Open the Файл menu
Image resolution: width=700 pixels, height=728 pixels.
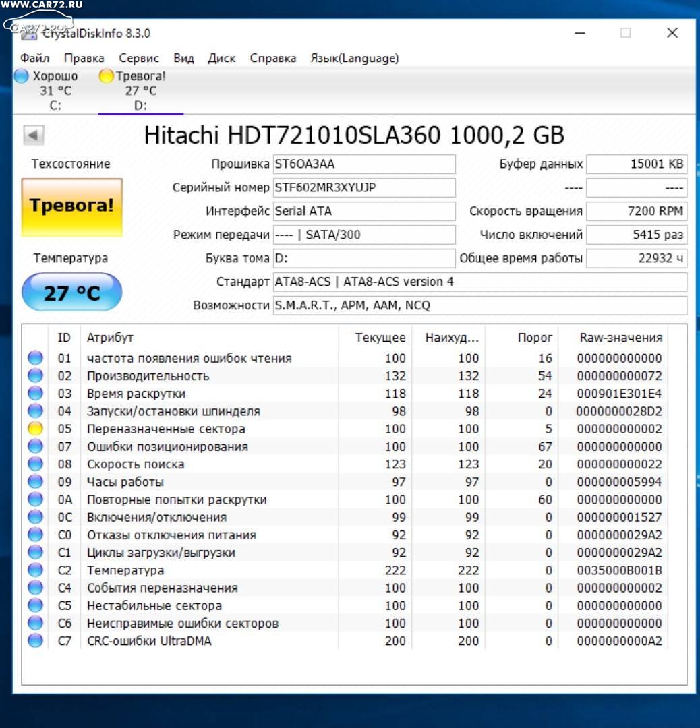click(x=35, y=58)
